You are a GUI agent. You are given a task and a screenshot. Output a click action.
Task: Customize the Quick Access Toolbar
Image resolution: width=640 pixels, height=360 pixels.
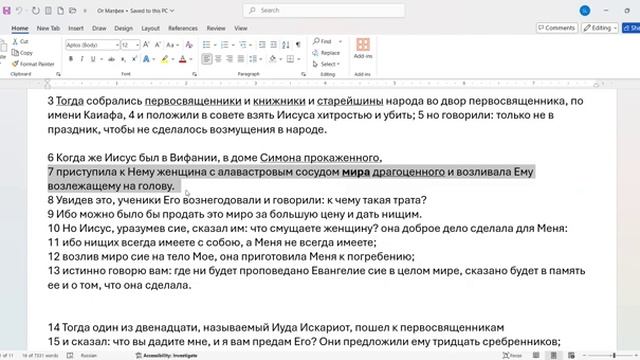(85, 11)
